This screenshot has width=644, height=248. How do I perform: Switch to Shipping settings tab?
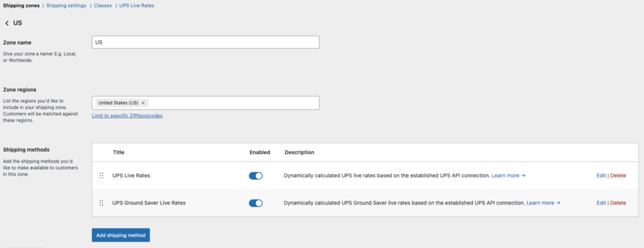tap(66, 6)
